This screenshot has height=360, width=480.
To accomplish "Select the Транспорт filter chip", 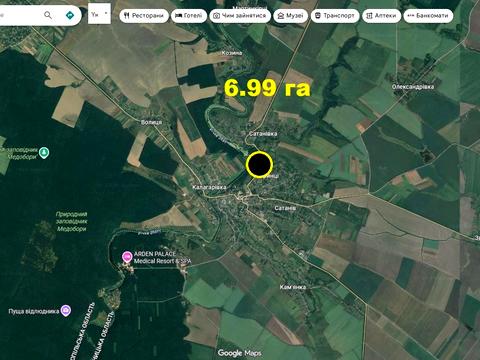I will pos(335,16).
